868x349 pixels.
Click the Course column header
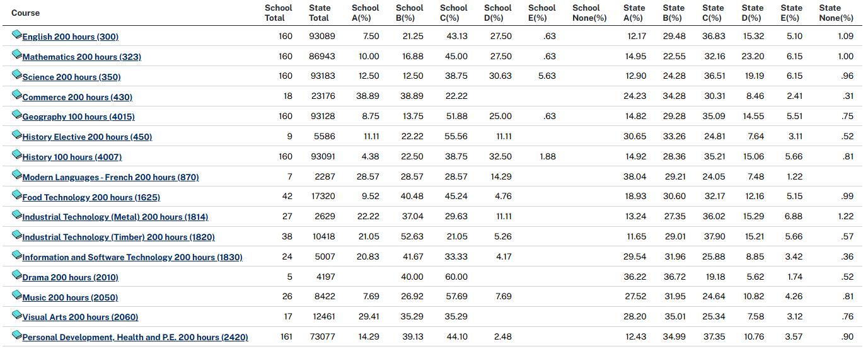(25, 13)
